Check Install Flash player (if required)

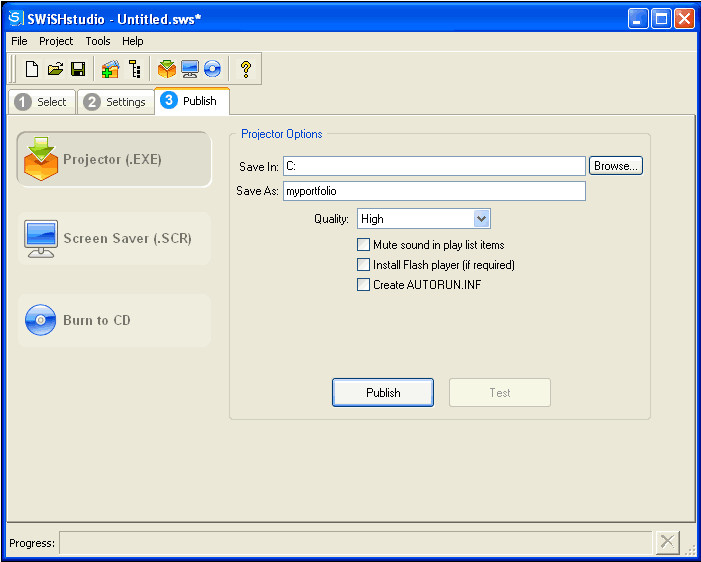363,265
